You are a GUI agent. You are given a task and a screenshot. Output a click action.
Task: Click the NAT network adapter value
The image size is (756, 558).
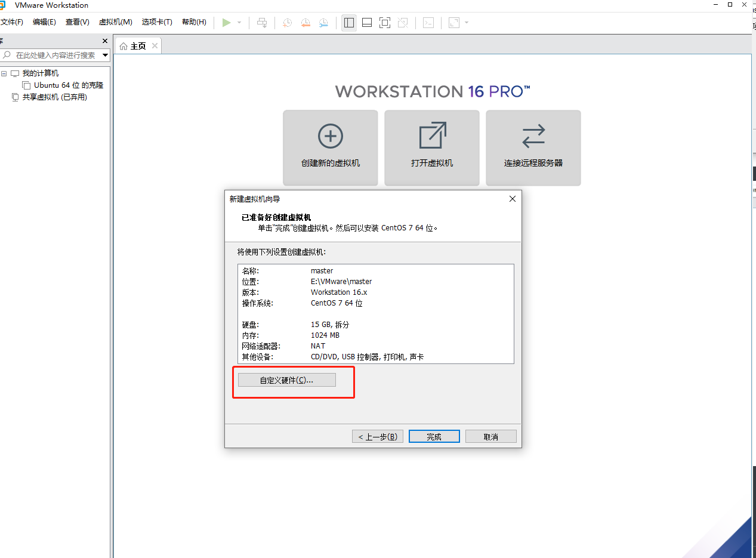point(318,346)
